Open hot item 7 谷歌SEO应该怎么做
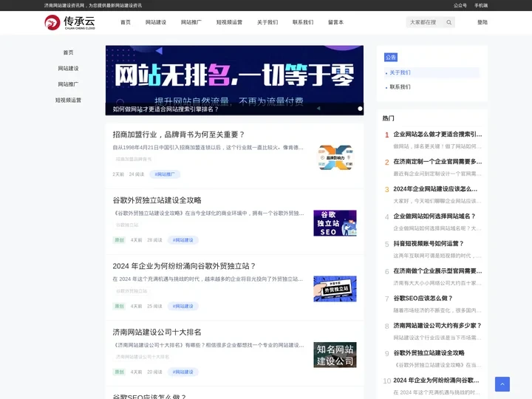The image size is (532, 399). point(423,299)
